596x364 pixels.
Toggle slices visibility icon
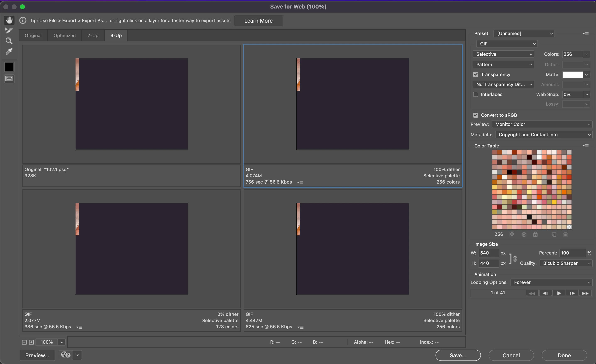point(9,79)
